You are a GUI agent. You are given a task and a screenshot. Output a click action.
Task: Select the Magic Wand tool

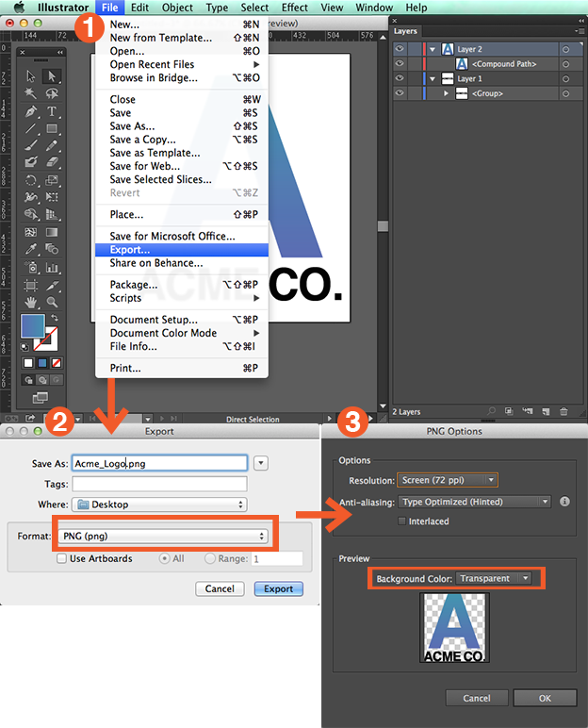(31, 94)
